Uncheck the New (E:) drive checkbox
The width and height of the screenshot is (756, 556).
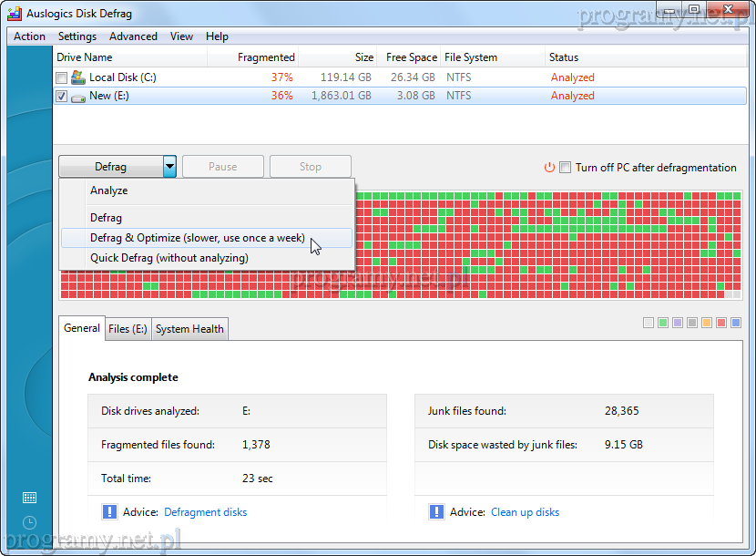(62, 96)
